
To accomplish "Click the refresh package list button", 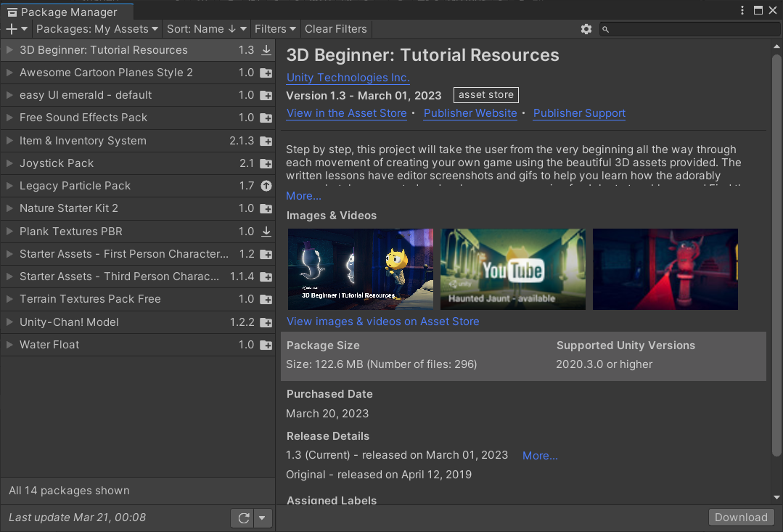I will [x=243, y=518].
